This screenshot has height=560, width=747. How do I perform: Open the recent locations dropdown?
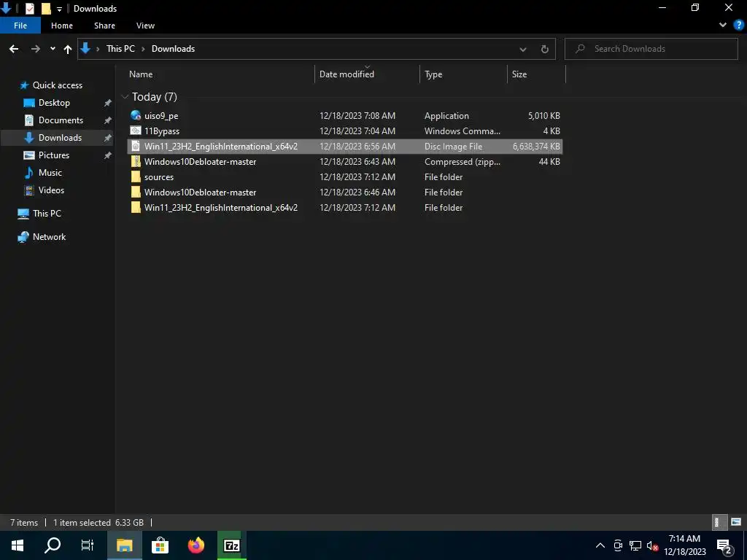(x=53, y=49)
